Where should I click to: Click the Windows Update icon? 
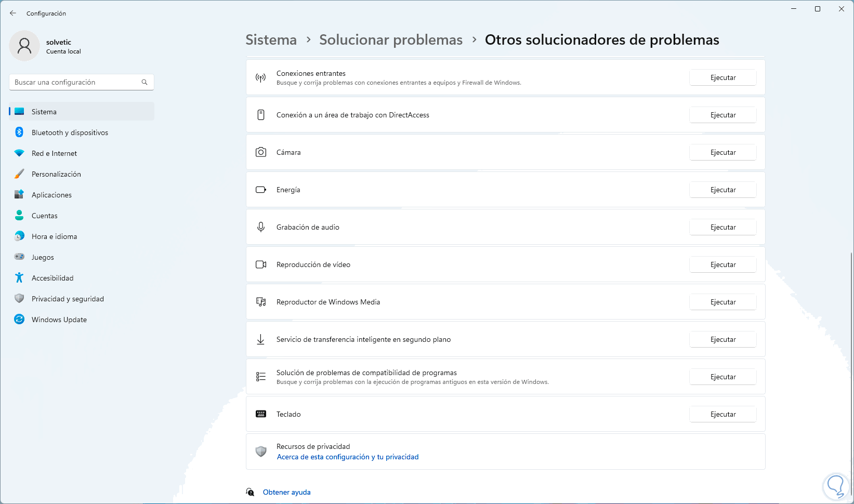19,320
